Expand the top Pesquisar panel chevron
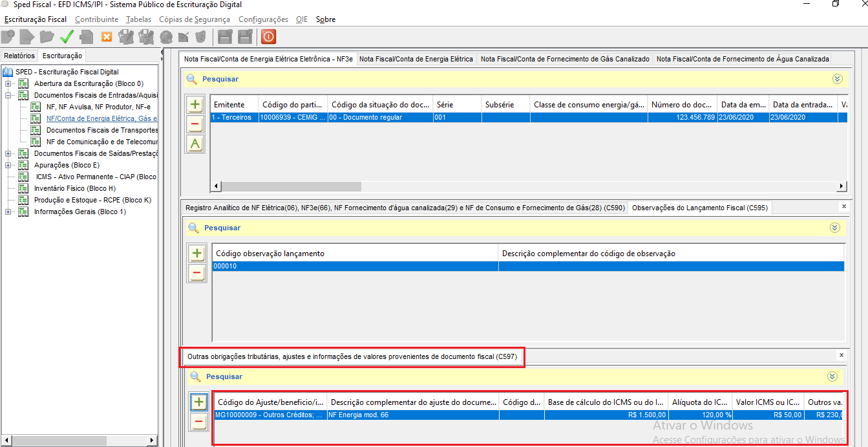The height and width of the screenshot is (447, 868). point(838,79)
